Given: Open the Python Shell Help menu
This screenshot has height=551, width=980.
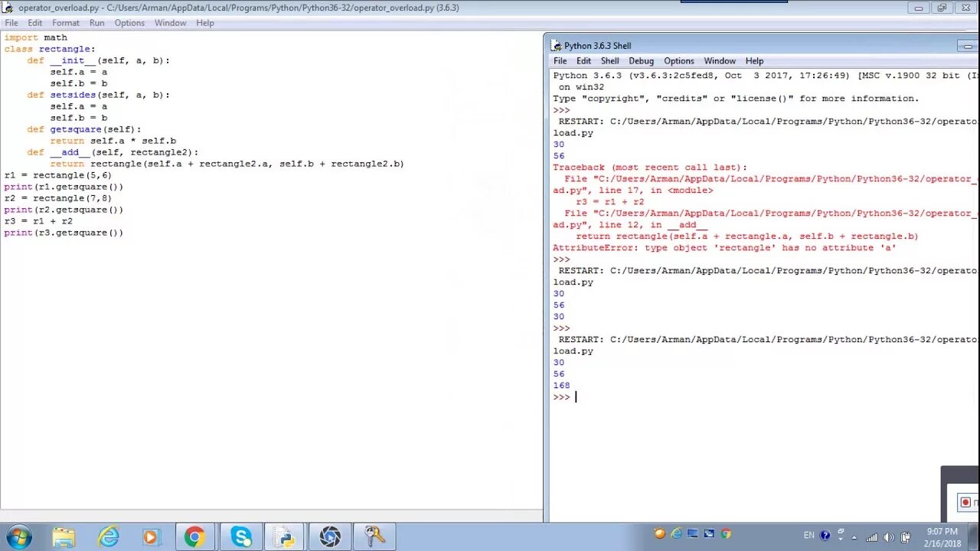Looking at the screenshot, I should pos(754,61).
